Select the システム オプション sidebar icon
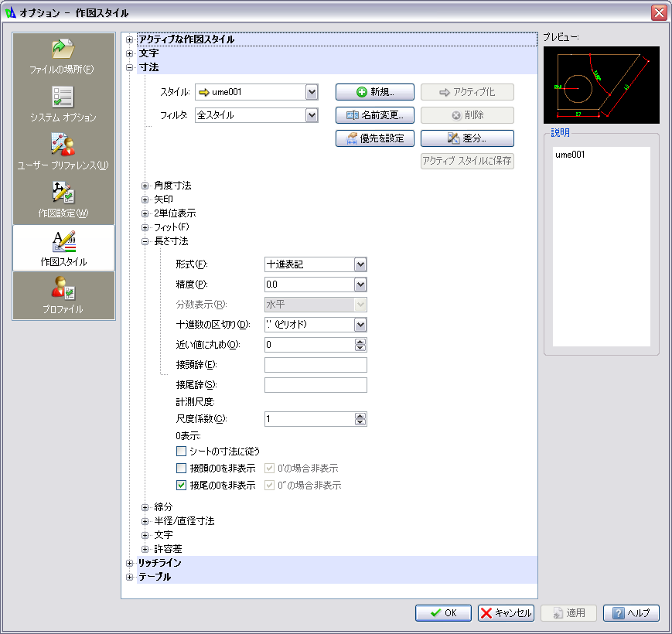 (63, 104)
